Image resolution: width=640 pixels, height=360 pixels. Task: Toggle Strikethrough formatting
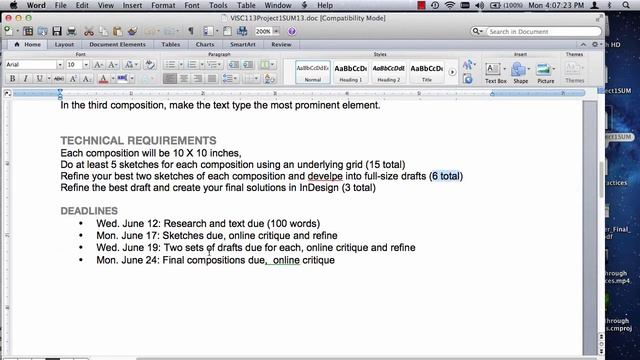point(59,78)
